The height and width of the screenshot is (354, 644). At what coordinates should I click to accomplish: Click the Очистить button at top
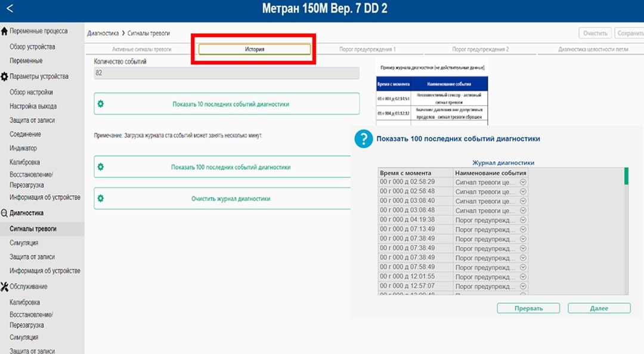(595, 33)
